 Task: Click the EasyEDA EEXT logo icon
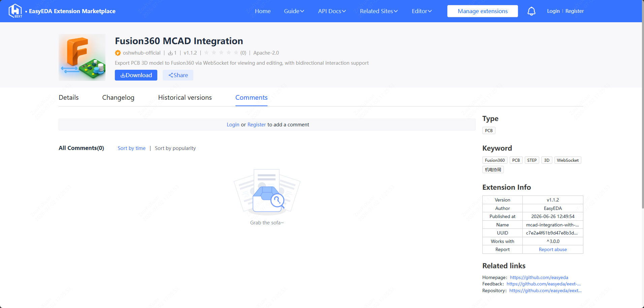(15, 11)
